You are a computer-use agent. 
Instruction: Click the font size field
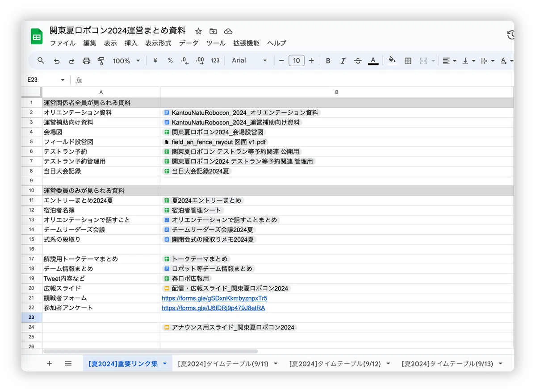coord(297,61)
